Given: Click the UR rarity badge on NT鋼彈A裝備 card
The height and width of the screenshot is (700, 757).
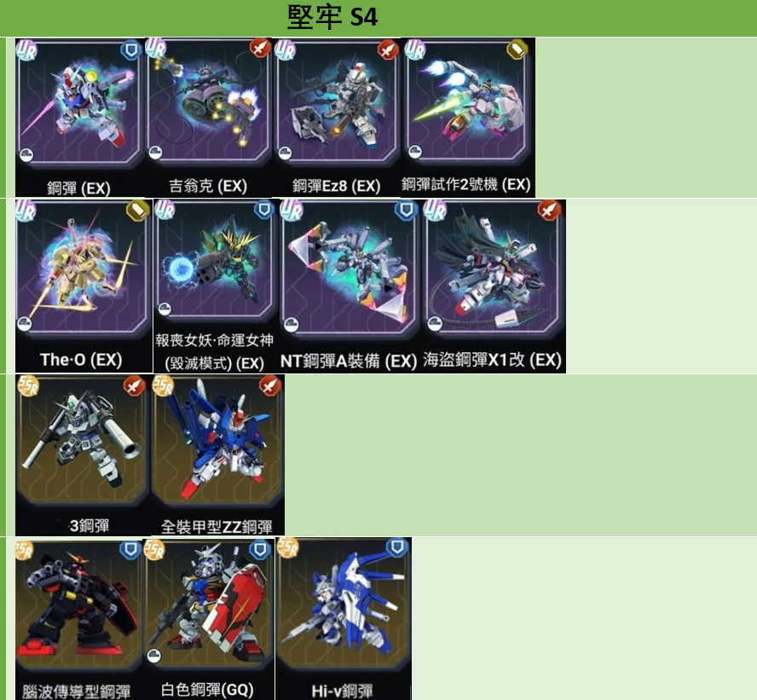Looking at the screenshot, I should (291, 210).
